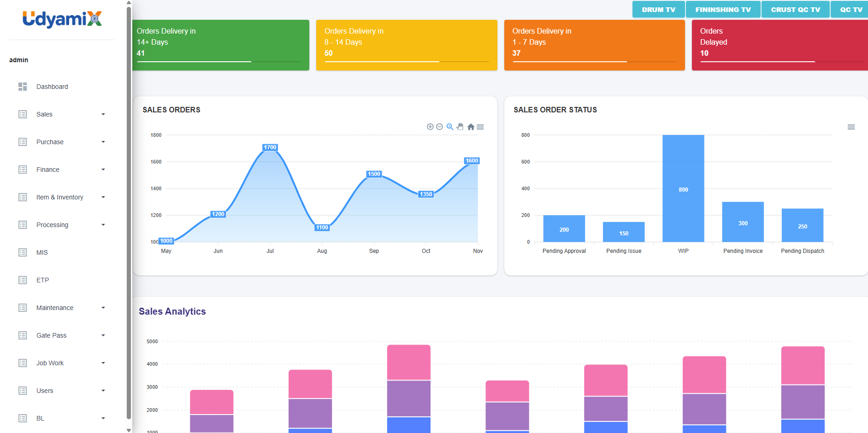Image resolution: width=868 pixels, height=433 pixels.
Task: Expand the Gate Pass menu arrow
Action: (x=103, y=335)
